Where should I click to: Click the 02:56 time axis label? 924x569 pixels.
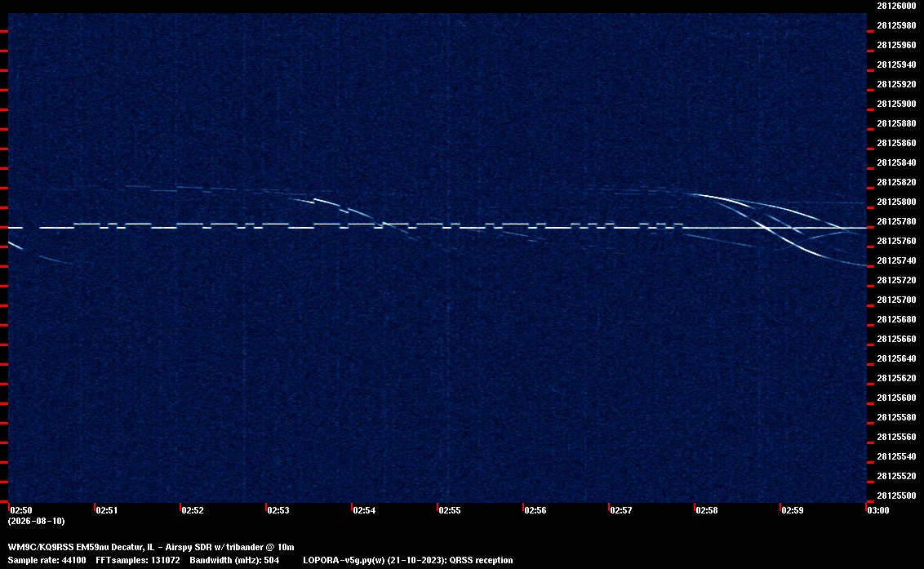tap(535, 510)
